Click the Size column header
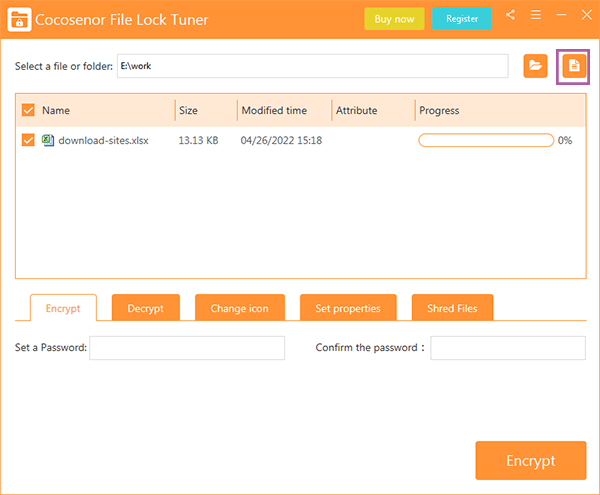The height and width of the screenshot is (495, 600). click(188, 110)
